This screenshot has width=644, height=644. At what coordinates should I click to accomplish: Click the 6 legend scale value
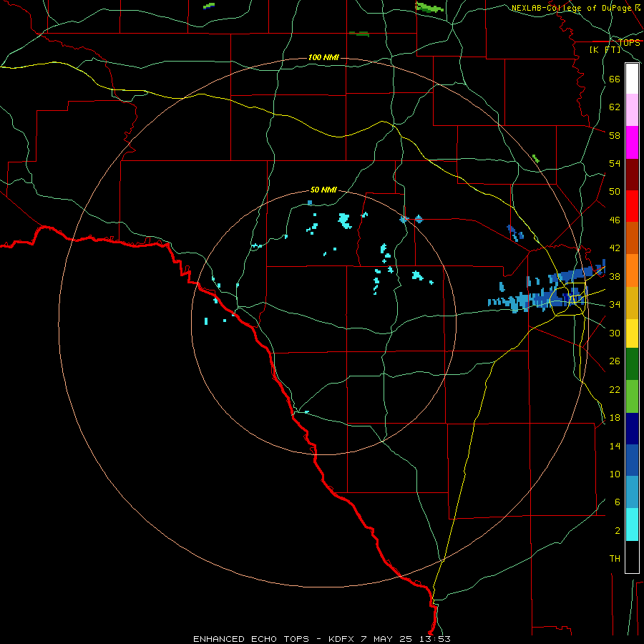(x=618, y=502)
